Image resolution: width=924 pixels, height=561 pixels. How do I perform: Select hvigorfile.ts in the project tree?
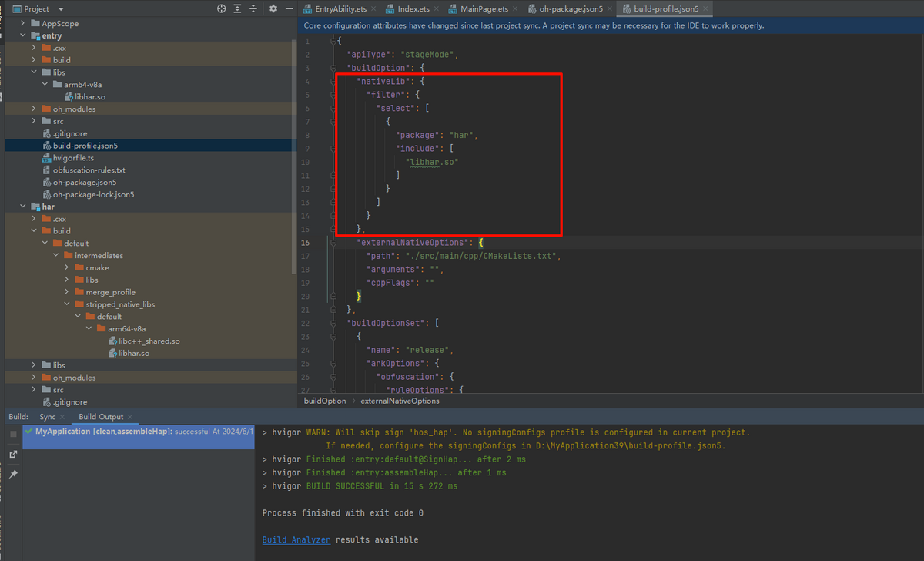(x=73, y=157)
